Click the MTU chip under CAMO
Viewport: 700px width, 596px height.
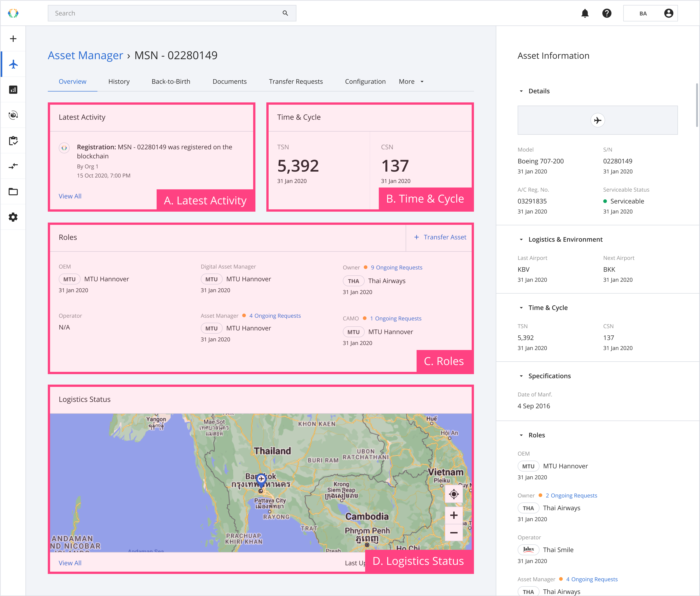(x=353, y=332)
